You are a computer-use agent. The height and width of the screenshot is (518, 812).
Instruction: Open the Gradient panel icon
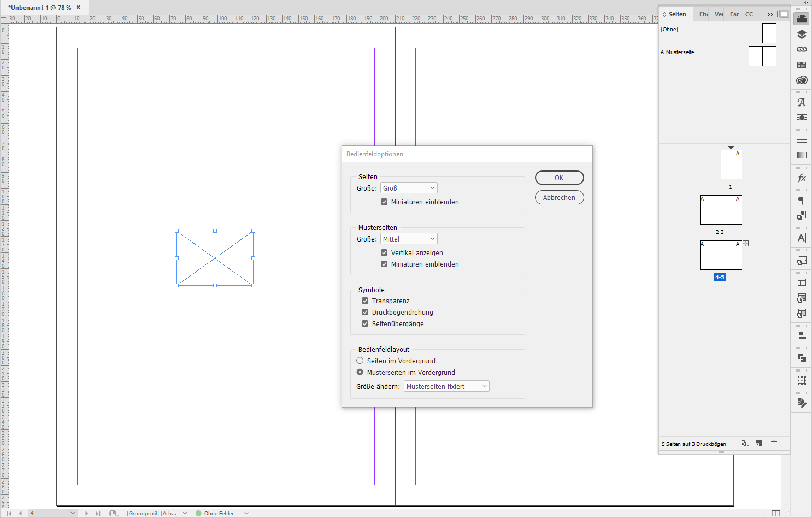click(802, 155)
